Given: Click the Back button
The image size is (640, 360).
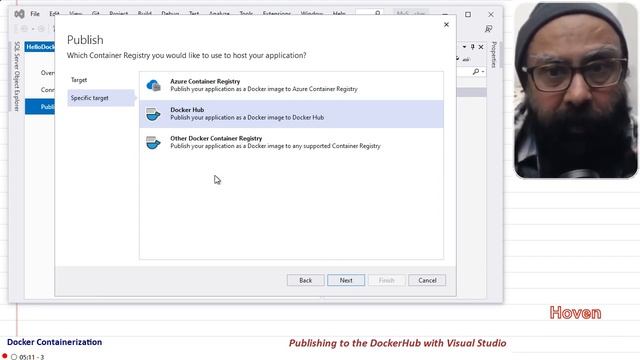Looking at the screenshot, I should coord(305,280).
